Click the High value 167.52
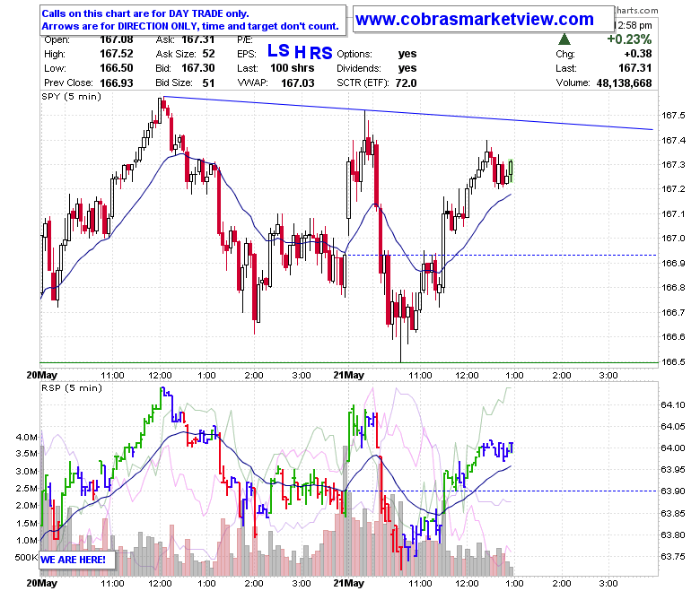The image size is (700, 591). click(117, 54)
